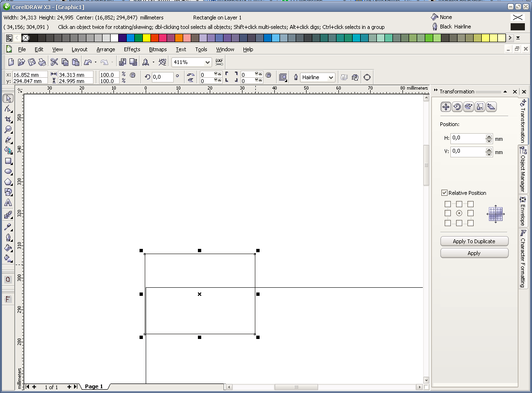Screen dimensions: 532x393
Task: Open the Bitmaps menu
Action: tap(158, 49)
